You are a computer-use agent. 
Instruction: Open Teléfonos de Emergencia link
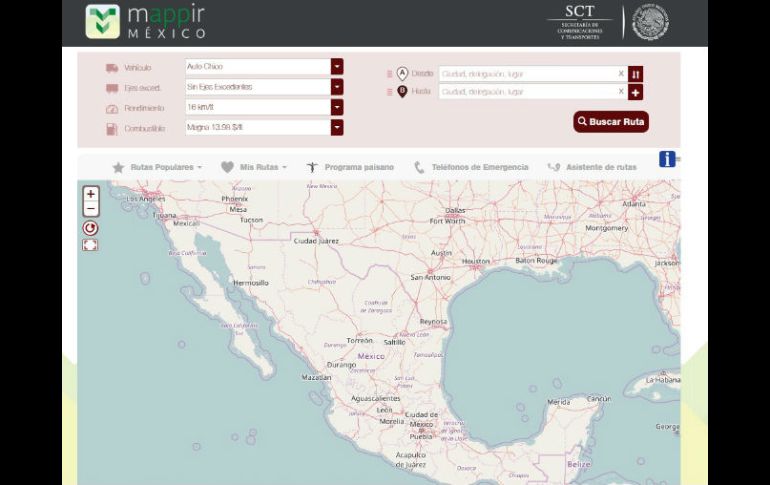[x=471, y=167]
